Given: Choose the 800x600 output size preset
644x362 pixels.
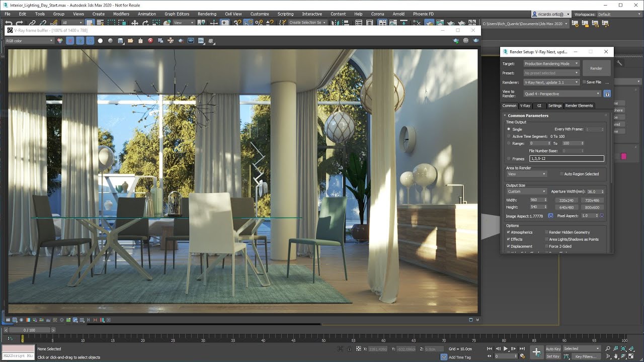Looking at the screenshot, I should pos(592,207).
